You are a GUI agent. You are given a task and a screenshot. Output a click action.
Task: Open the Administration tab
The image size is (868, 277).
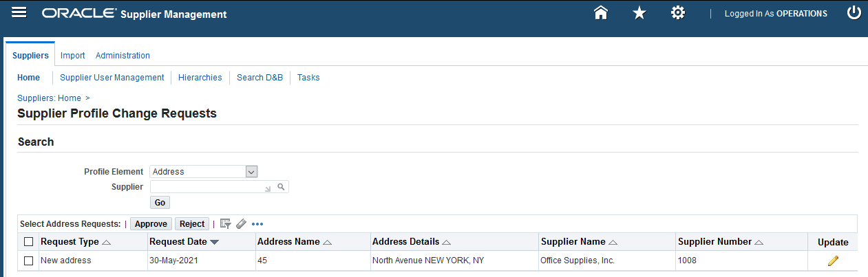(x=123, y=56)
